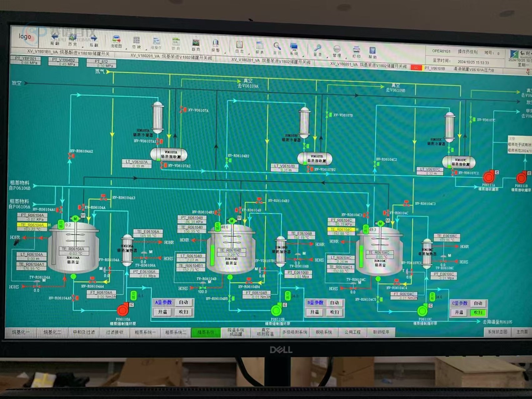Image resolution: width=532 pixels, height=399 pixels.
Task: Switch to the 脱吸系统 tab
Action: coord(324,332)
